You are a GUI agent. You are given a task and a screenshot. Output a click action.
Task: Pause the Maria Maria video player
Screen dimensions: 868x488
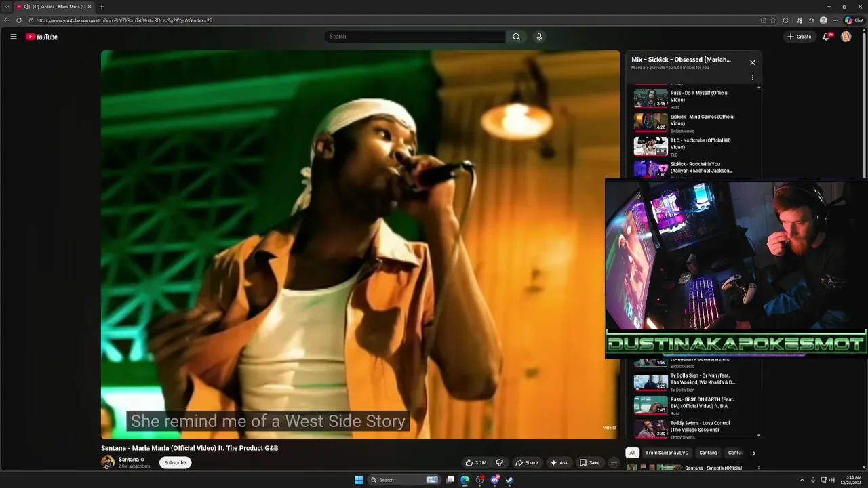pyautogui.click(x=360, y=244)
